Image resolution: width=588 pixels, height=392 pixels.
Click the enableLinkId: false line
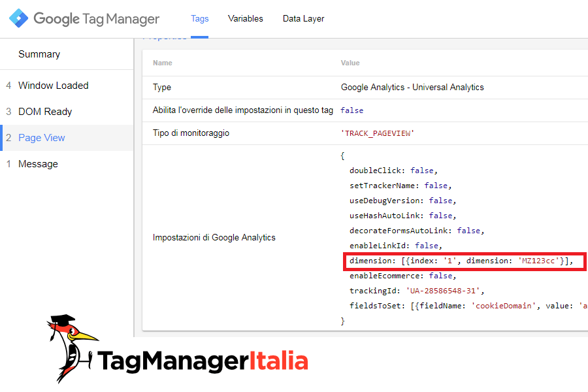click(396, 246)
